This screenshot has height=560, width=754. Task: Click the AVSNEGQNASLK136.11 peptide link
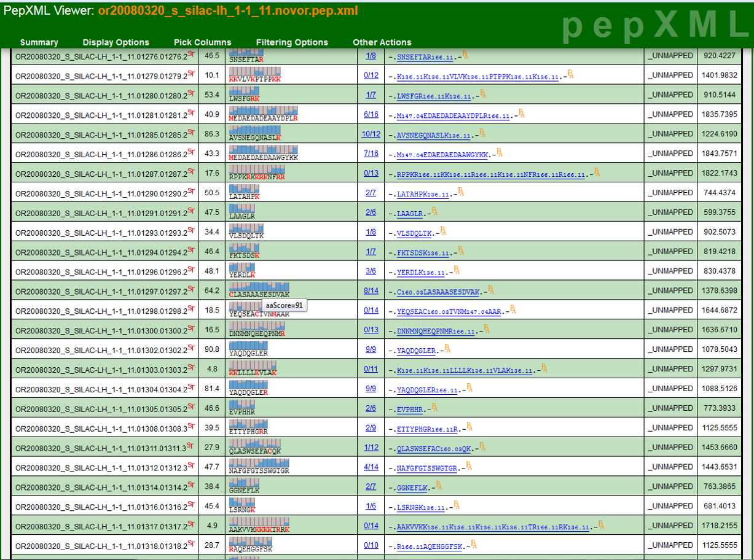(x=434, y=135)
